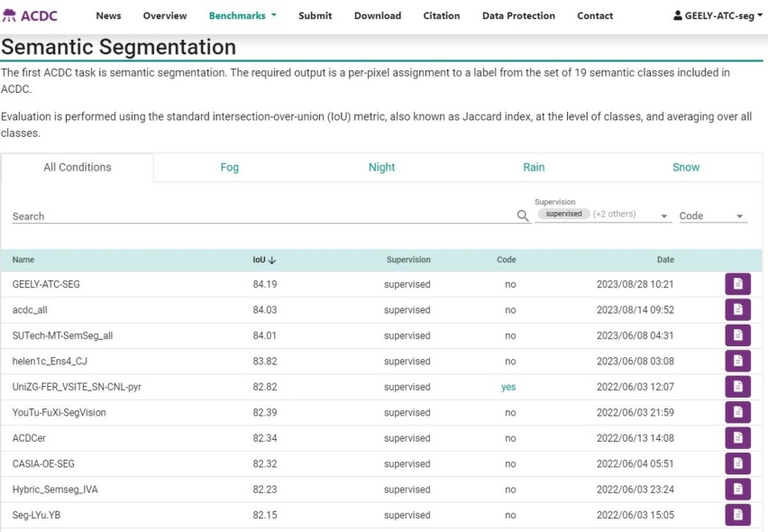This screenshot has width=768, height=532.
Task: Click the acdc_all name cell
Action: pos(30,310)
